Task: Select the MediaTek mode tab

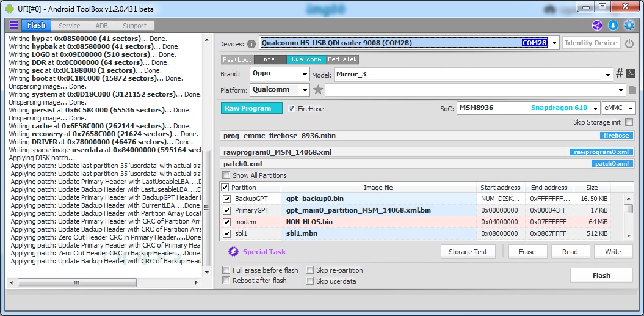Action: (342, 60)
